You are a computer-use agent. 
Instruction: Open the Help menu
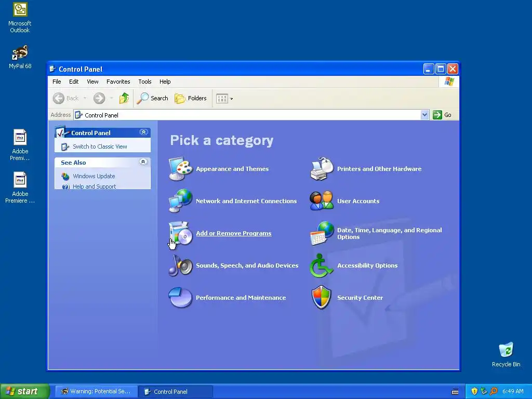tap(165, 82)
